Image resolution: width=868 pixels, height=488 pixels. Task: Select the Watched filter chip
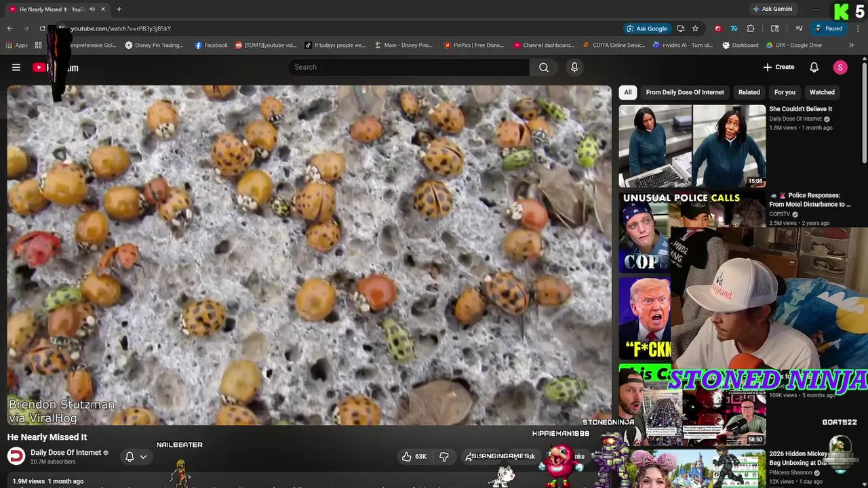[822, 92]
